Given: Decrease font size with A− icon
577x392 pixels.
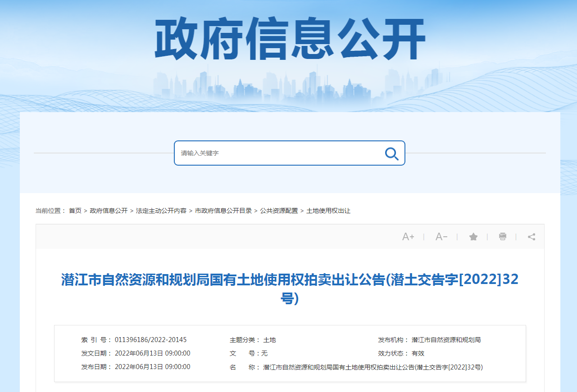Looking at the screenshot, I should point(441,237).
